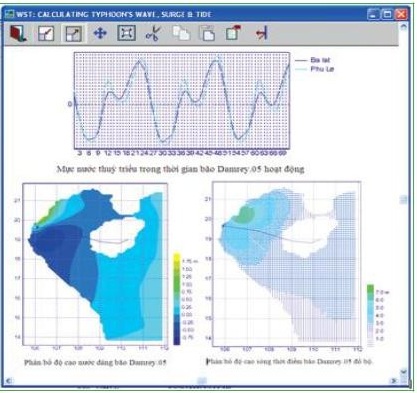
Task: Click the wave map green-blue color scale
Action: [x=370, y=314]
